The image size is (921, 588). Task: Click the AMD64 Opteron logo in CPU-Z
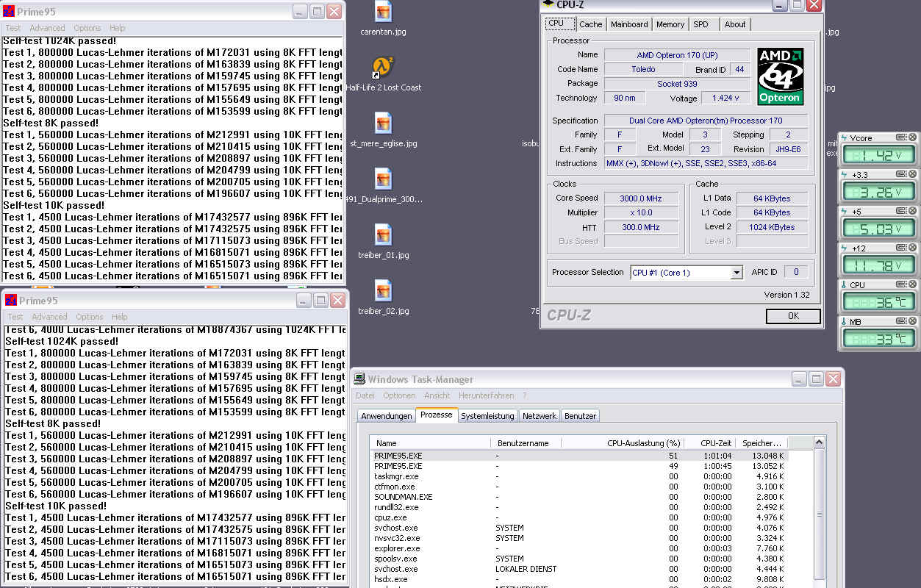[780, 76]
